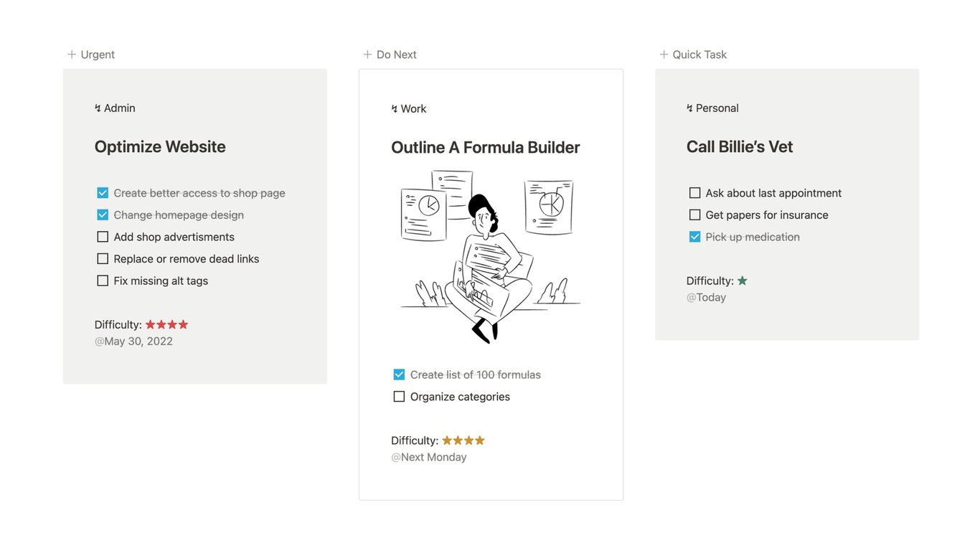
Task: Click the illustration in the Formula Builder card
Action: point(490,256)
